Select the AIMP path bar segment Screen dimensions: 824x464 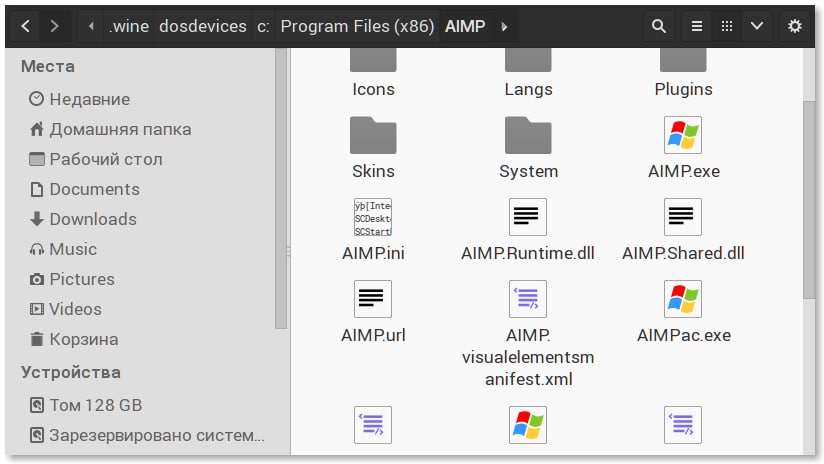[x=465, y=26]
